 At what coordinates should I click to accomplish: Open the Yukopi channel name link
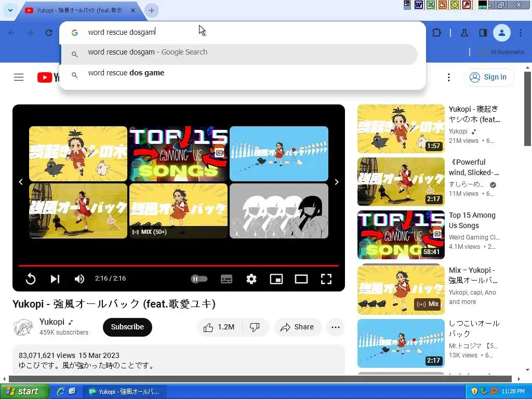click(52, 322)
